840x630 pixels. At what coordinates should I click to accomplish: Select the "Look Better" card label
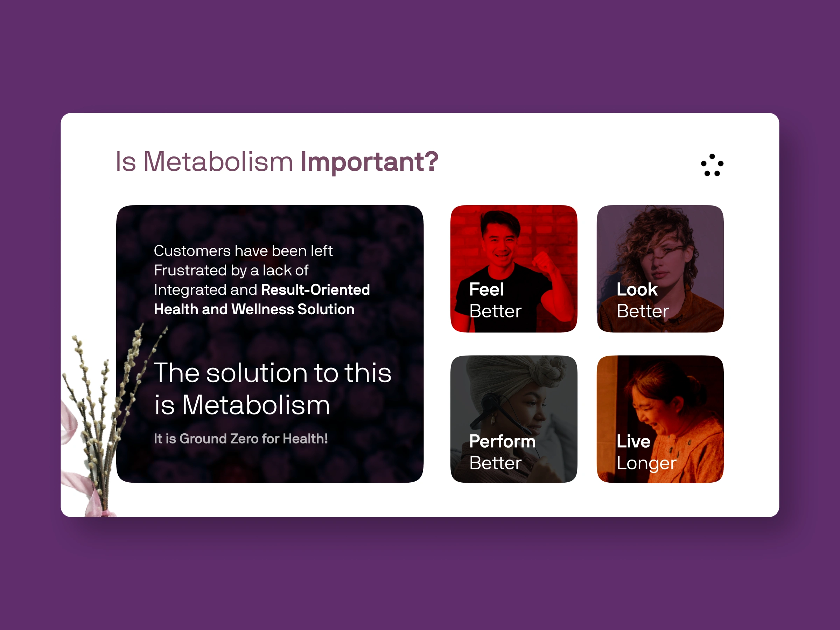point(642,300)
